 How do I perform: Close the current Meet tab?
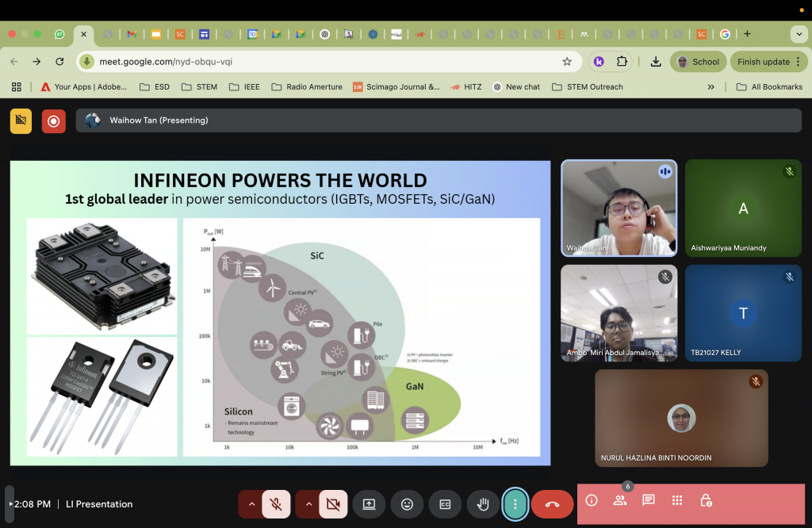click(x=83, y=34)
